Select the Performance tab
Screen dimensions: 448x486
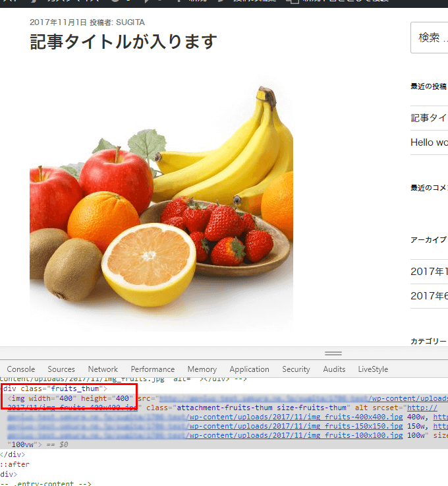point(153,369)
